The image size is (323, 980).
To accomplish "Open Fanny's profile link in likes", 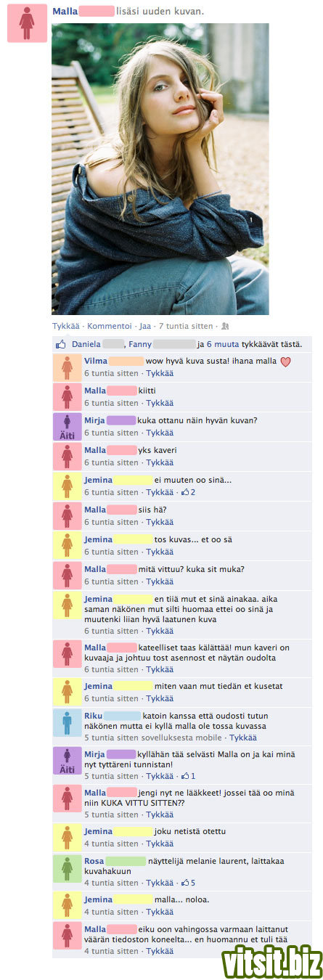I will (140, 343).
